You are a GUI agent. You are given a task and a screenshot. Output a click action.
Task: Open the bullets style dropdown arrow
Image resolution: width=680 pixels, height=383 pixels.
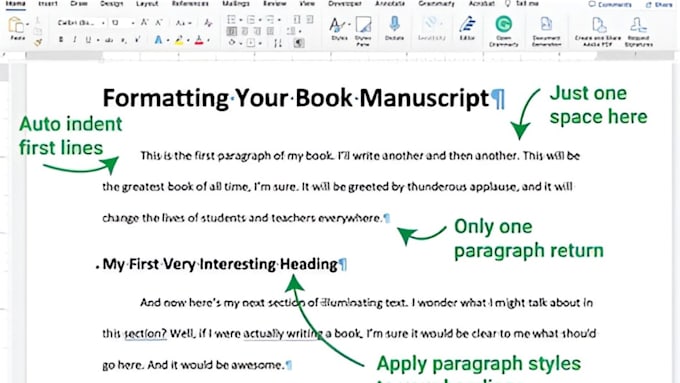coord(240,20)
